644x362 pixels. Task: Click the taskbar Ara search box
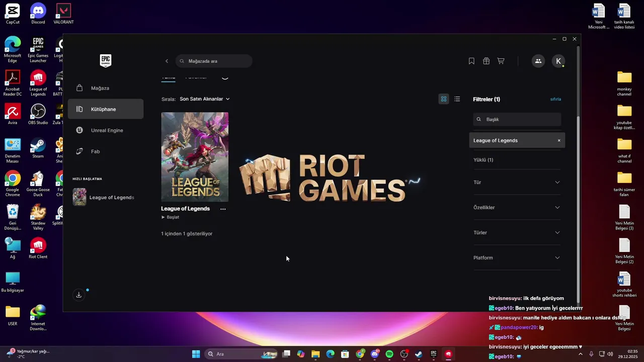click(243, 354)
